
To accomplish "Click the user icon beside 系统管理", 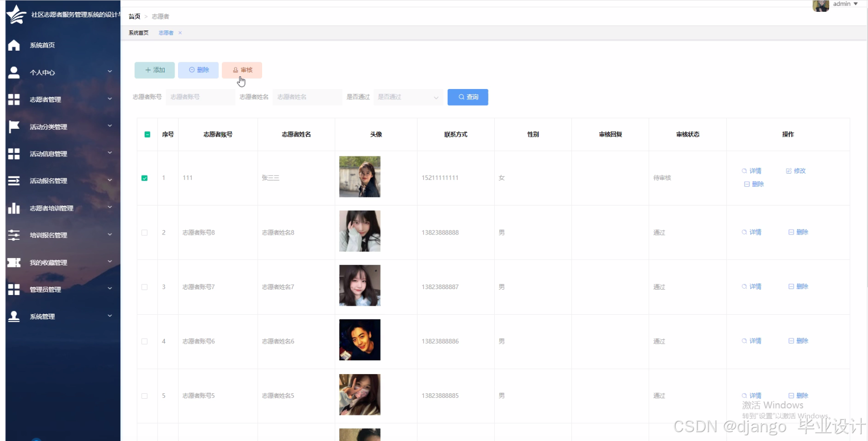I will click(14, 317).
